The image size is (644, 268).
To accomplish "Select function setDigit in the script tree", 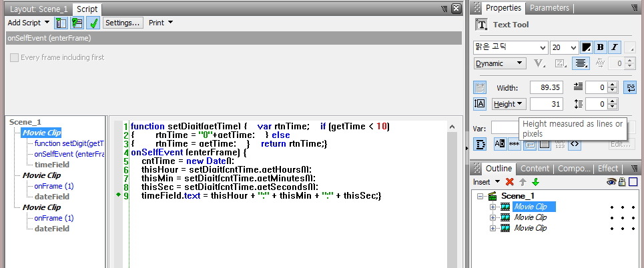I will coord(69,143).
